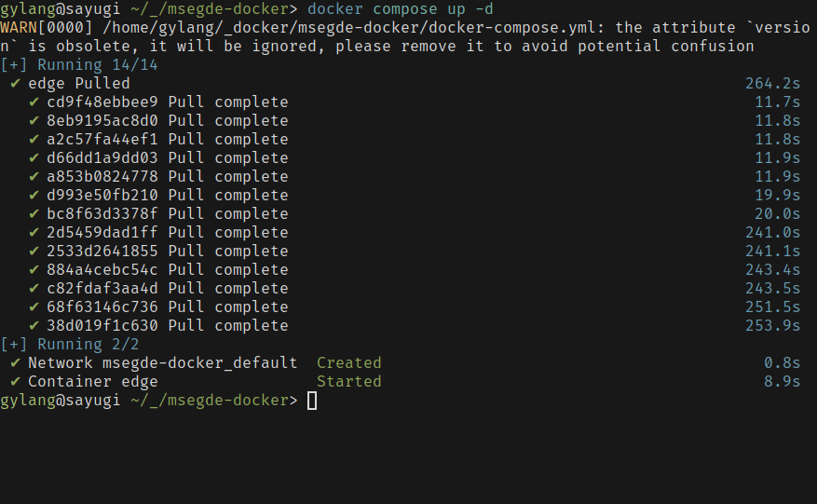Click the '[+] Running 2/2' status line

[x=70, y=345]
